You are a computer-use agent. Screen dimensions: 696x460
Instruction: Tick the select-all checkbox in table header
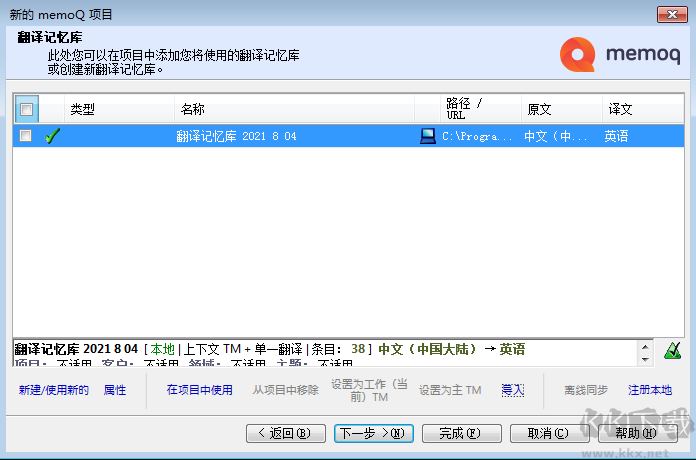[x=27, y=109]
